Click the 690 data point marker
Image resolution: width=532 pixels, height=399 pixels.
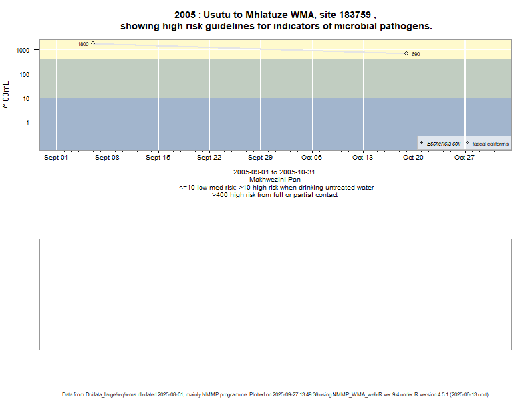coord(406,53)
